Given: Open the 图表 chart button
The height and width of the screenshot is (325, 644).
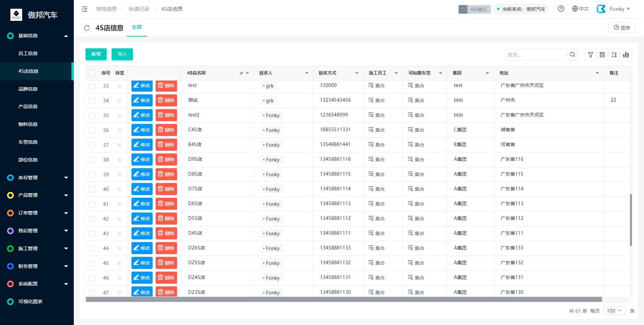Looking at the screenshot, I should pos(622,28).
